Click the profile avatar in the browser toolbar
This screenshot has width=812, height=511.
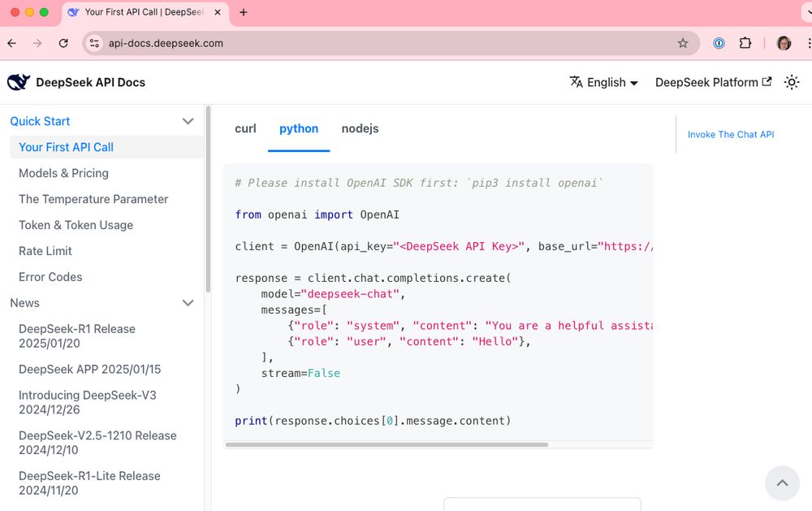[783, 43]
